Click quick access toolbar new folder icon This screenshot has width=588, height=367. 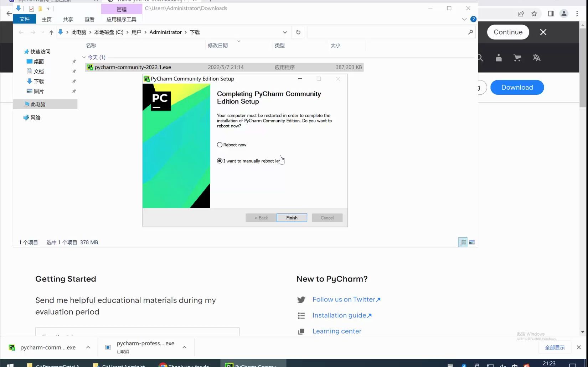(x=40, y=9)
